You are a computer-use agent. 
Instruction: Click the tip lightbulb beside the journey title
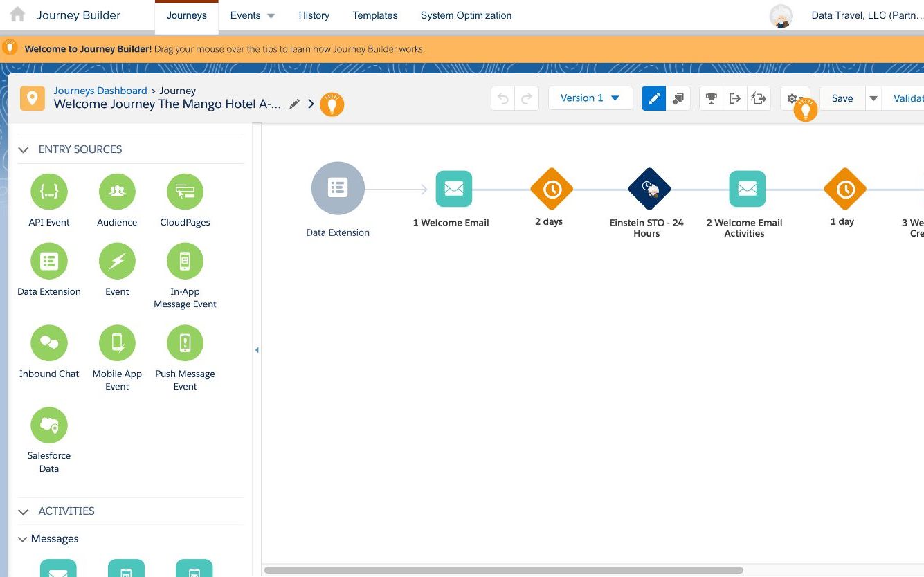pos(332,104)
